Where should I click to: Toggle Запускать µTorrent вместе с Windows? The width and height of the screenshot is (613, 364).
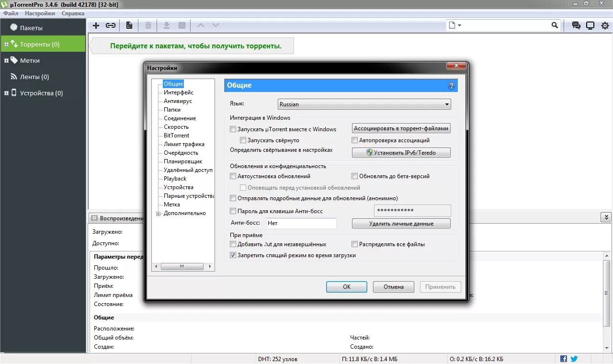(x=233, y=129)
